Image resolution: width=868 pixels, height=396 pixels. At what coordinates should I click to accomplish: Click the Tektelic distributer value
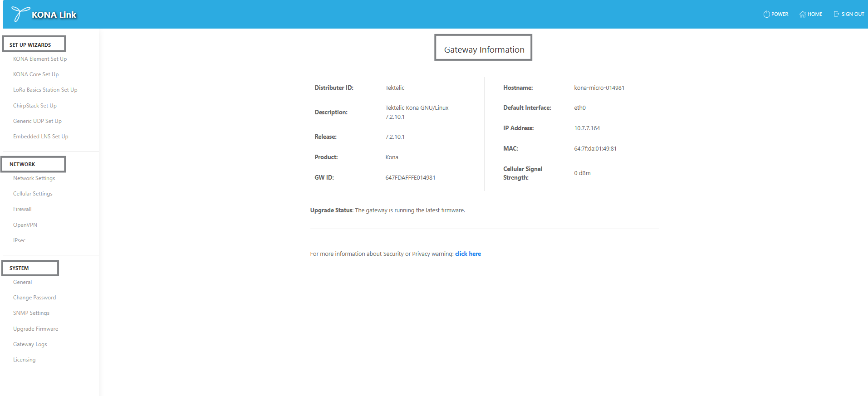(x=395, y=88)
